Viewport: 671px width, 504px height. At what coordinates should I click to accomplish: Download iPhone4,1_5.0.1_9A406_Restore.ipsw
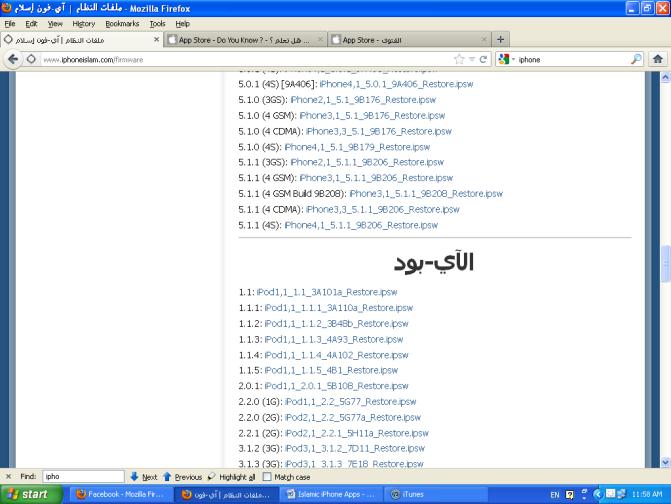(396, 84)
